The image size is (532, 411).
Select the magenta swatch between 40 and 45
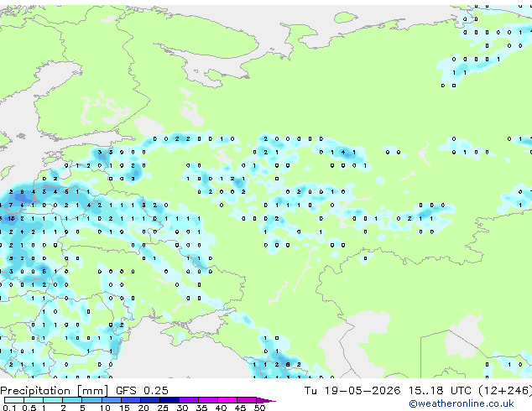click(227, 400)
